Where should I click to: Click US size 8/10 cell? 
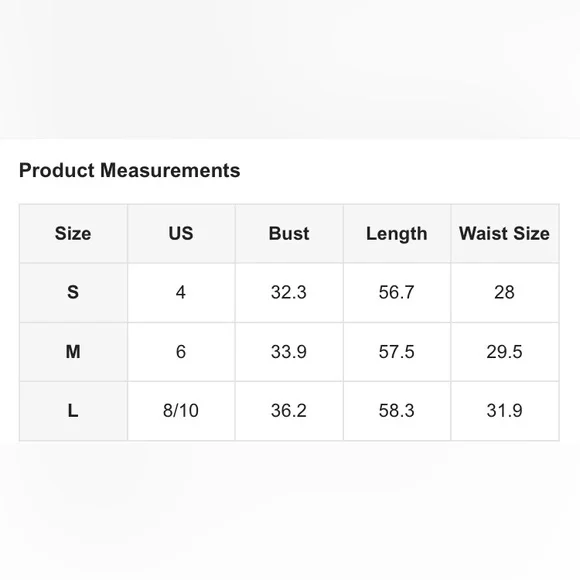coord(181,411)
